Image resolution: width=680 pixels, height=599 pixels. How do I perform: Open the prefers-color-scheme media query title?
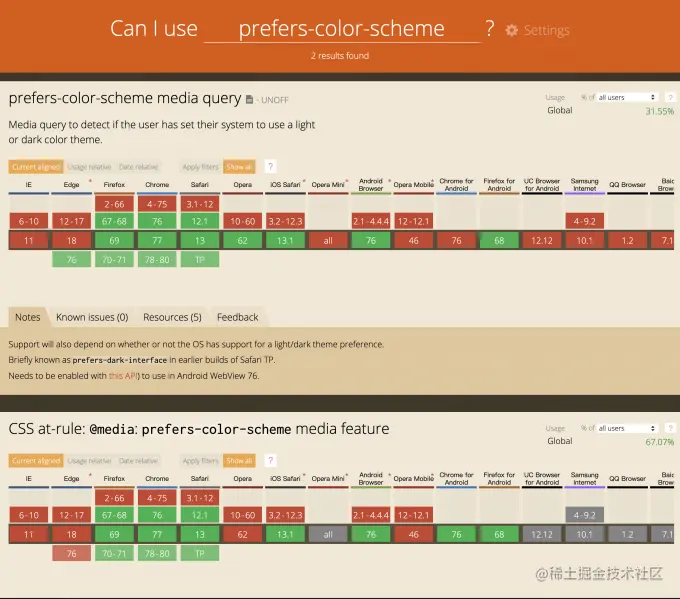pyautogui.click(x=125, y=98)
